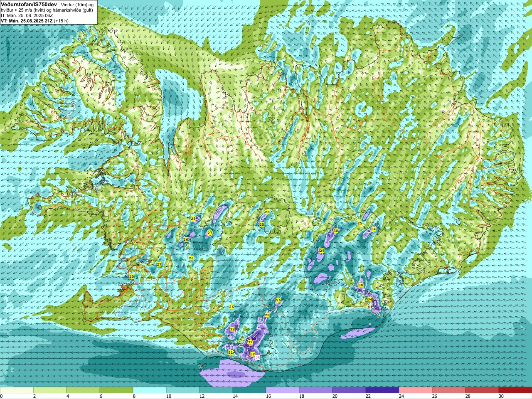Select the 2–4 m/s legend color swatch

(x=50, y=390)
